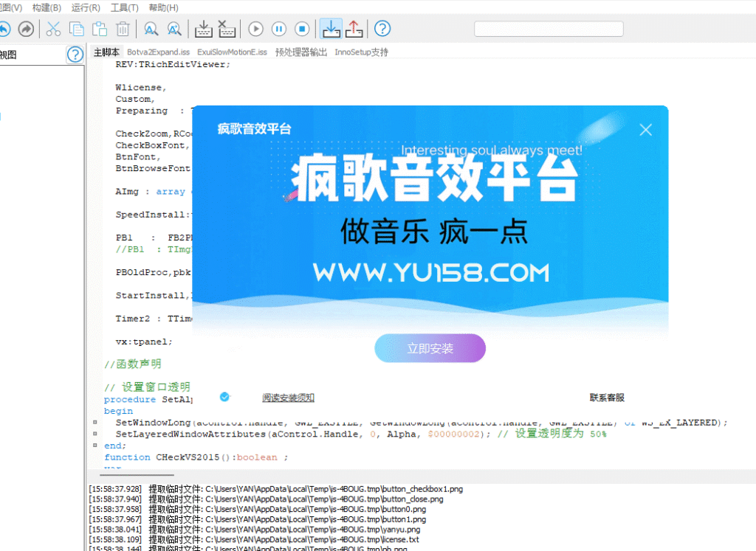This screenshot has height=551, width=756.
Task: Click inside the toolbar search field
Action: click(x=549, y=29)
